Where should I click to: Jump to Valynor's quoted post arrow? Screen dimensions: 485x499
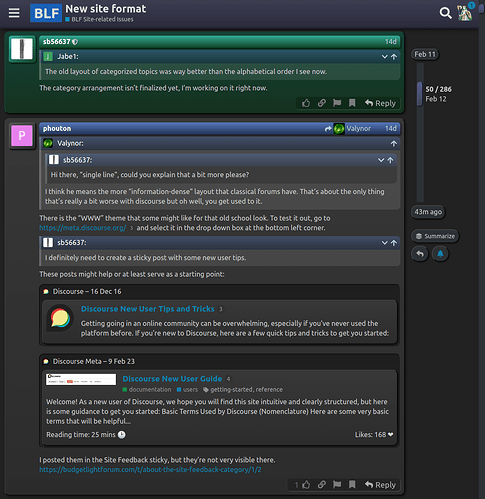(x=394, y=143)
